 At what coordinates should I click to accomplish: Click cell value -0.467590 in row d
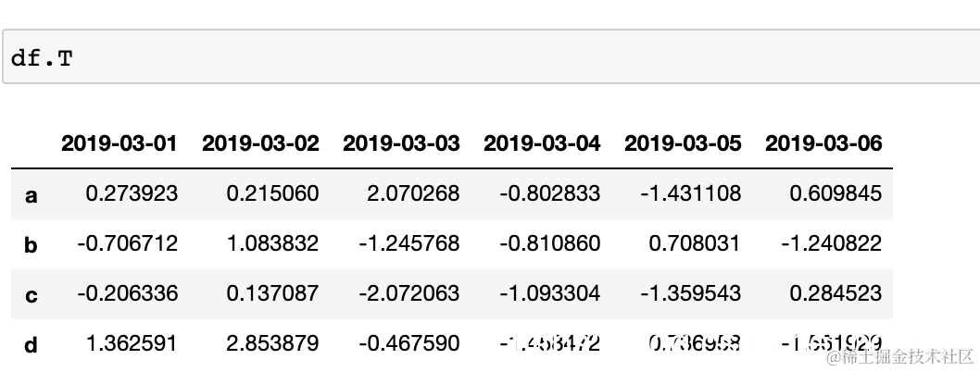point(409,343)
